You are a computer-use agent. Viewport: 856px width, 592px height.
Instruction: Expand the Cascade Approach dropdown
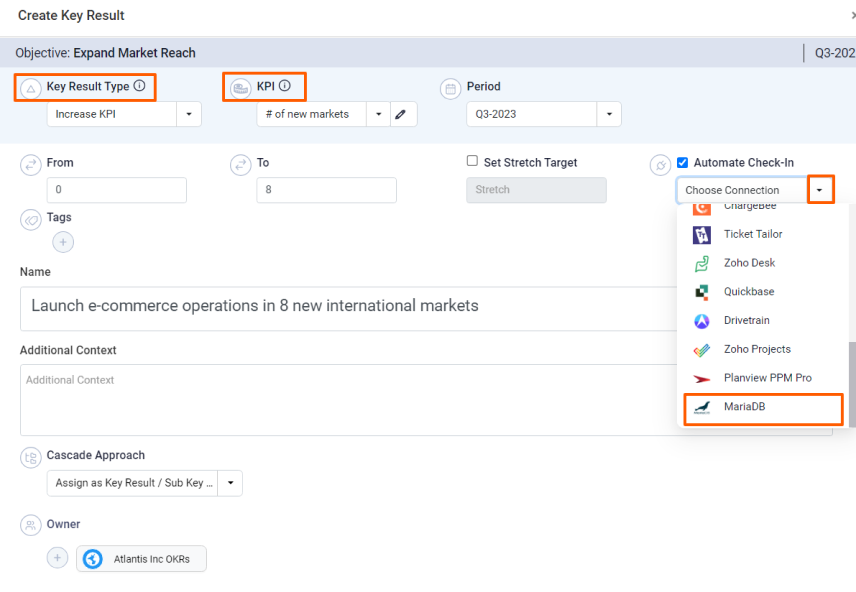230,483
